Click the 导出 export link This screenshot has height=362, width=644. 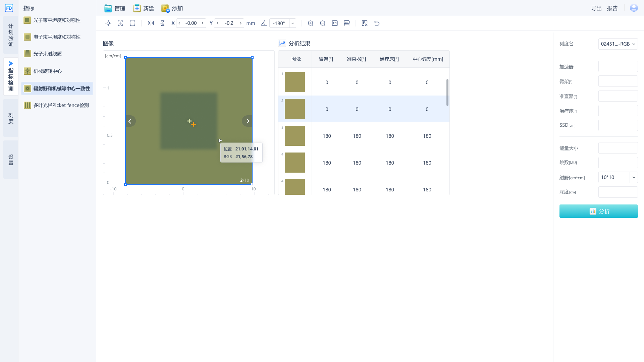point(596,8)
